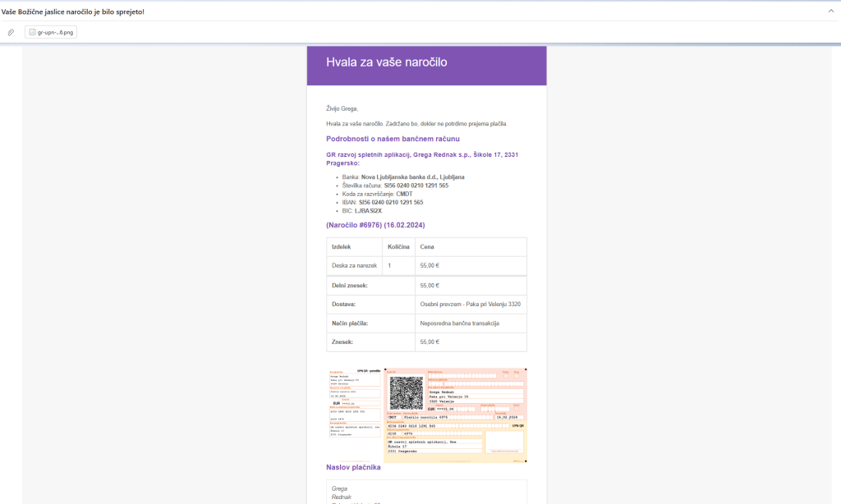The width and height of the screenshot is (841, 504).
Task: Click the paperclip attachment icon
Action: 11,32
